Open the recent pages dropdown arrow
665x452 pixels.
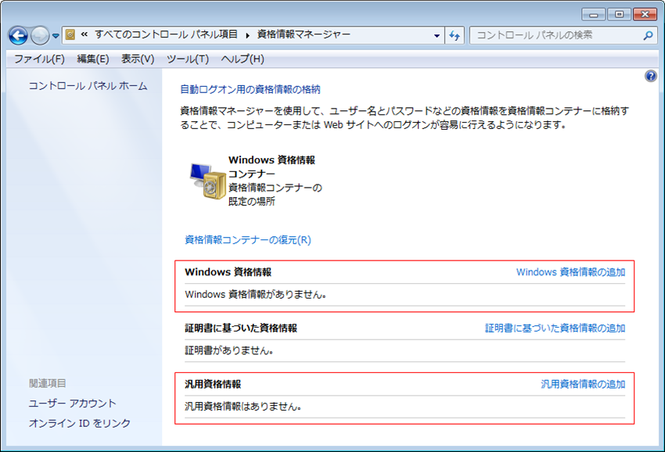pyautogui.click(x=56, y=36)
